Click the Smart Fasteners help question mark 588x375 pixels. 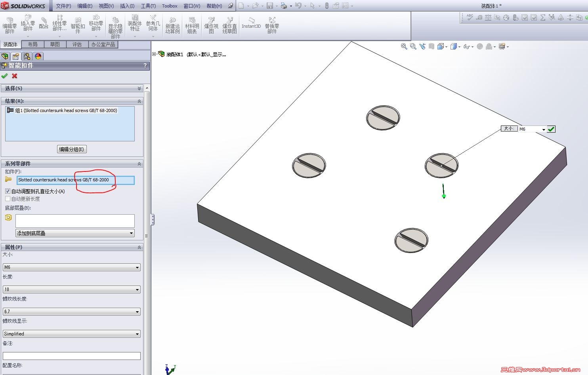145,65
